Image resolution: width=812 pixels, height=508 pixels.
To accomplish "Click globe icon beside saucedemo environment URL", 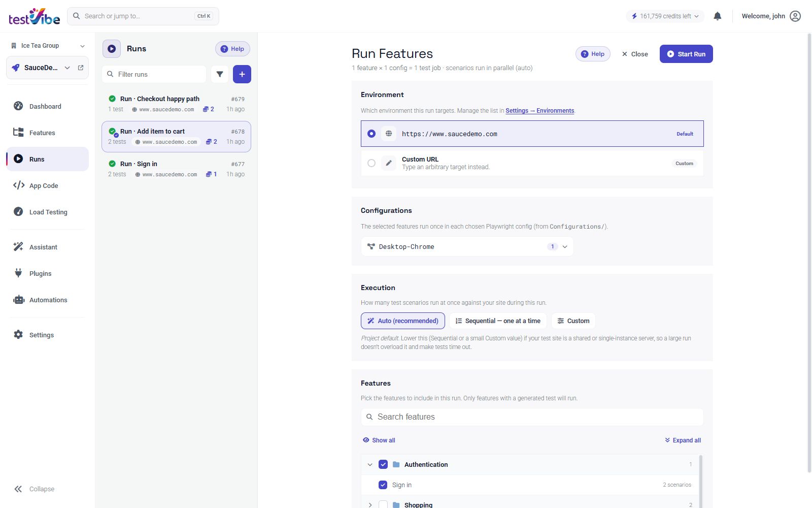I will click(x=389, y=134).
